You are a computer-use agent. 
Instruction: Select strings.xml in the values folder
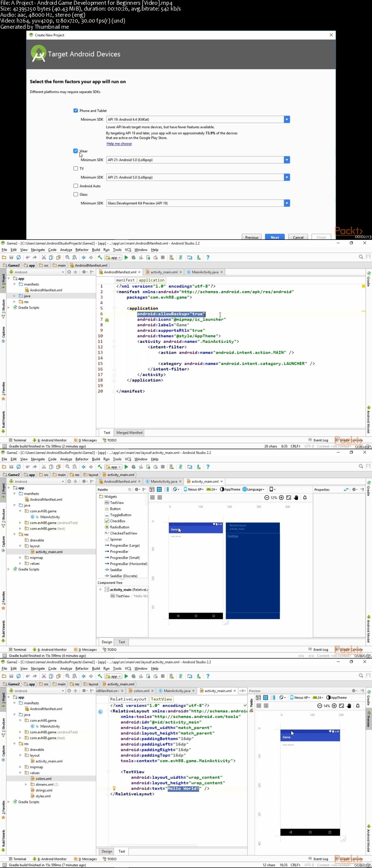pyautogui.click(x=44, y=790)
